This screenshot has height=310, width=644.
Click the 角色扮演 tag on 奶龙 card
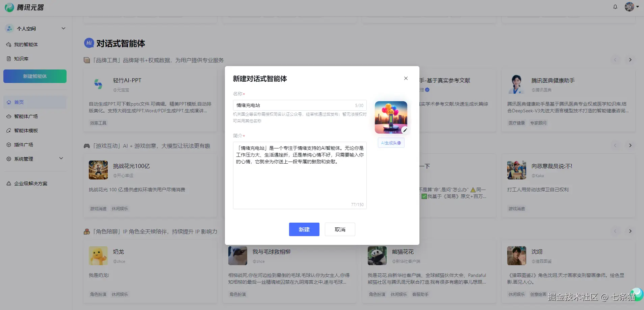tap(98, 294)
